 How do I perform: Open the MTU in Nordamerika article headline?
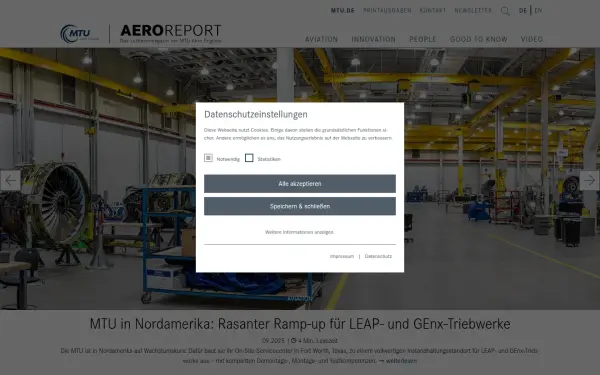[300, 324]
